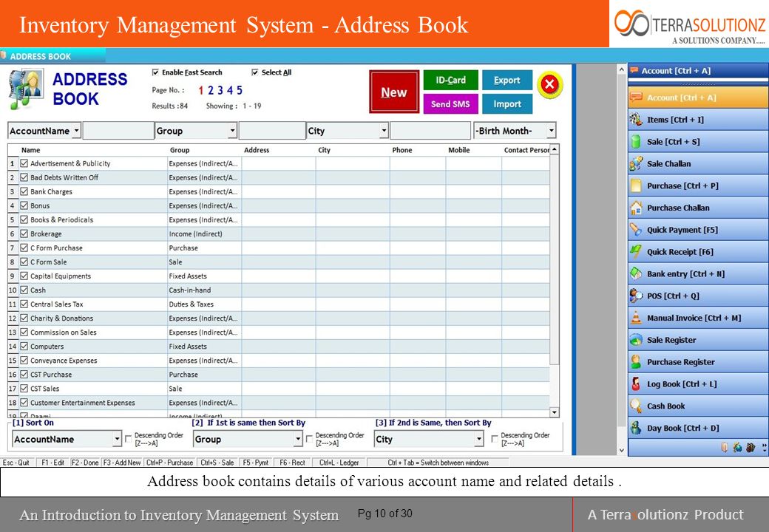Click the table scroll up arrow
Viewport: 769px width, 532px height.
(554, 149)
